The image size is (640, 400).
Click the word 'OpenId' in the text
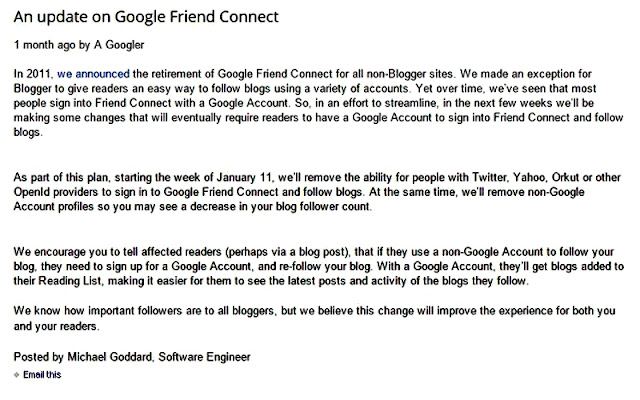click(29, 192)
